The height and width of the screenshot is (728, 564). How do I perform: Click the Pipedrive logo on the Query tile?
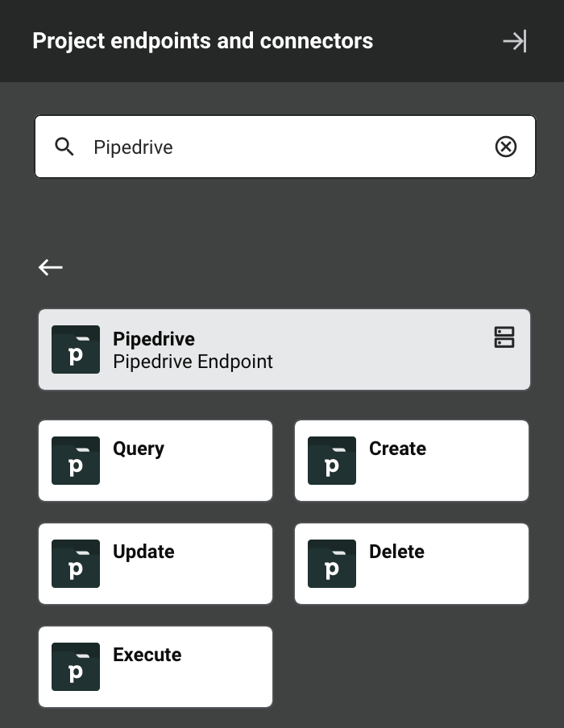point(75,460)
